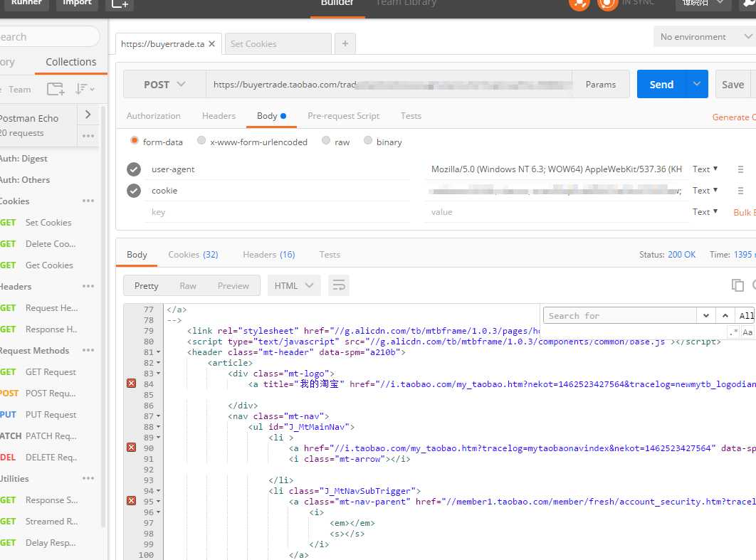The image size is (756, 560).
Task: Click Generate Code link
Action: point(733,117)
